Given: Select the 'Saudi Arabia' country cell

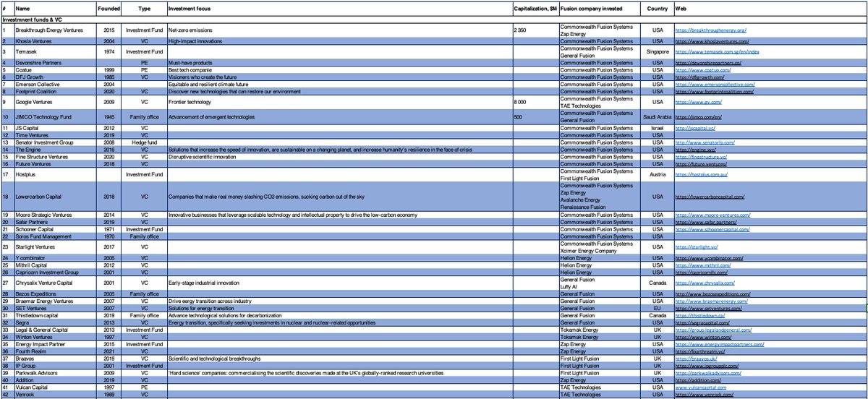Looking at the screenshot, I should pos(657,116).
